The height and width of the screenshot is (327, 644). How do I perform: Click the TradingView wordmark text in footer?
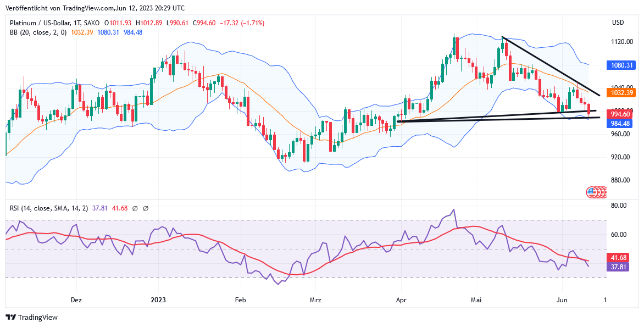point(37,317)
